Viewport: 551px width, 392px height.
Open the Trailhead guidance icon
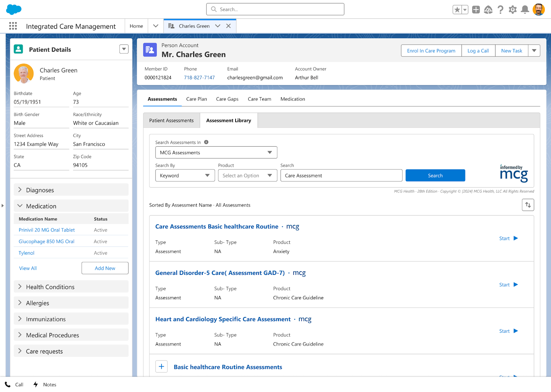488,10
